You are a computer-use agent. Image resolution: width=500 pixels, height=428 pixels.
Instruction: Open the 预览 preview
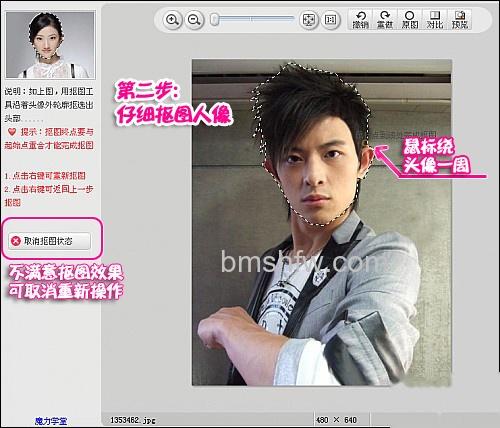[460, 20]
